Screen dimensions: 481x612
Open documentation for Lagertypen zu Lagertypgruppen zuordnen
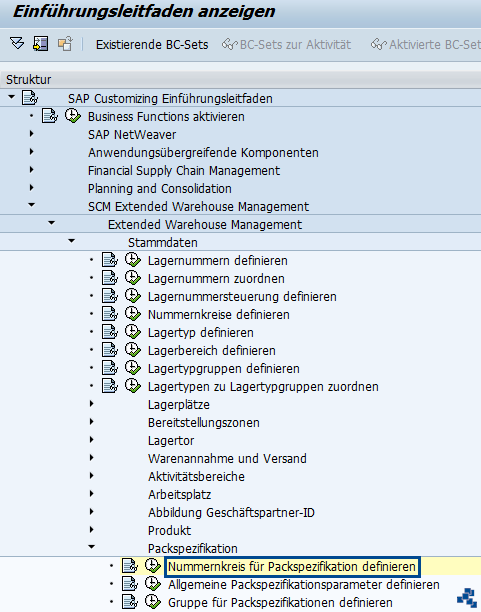click(110, 385)
